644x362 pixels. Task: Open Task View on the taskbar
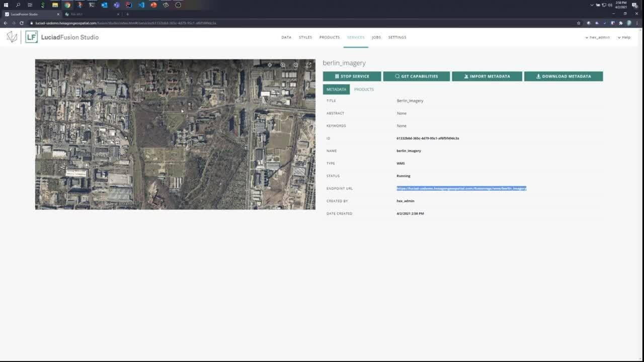coord(30,5)
